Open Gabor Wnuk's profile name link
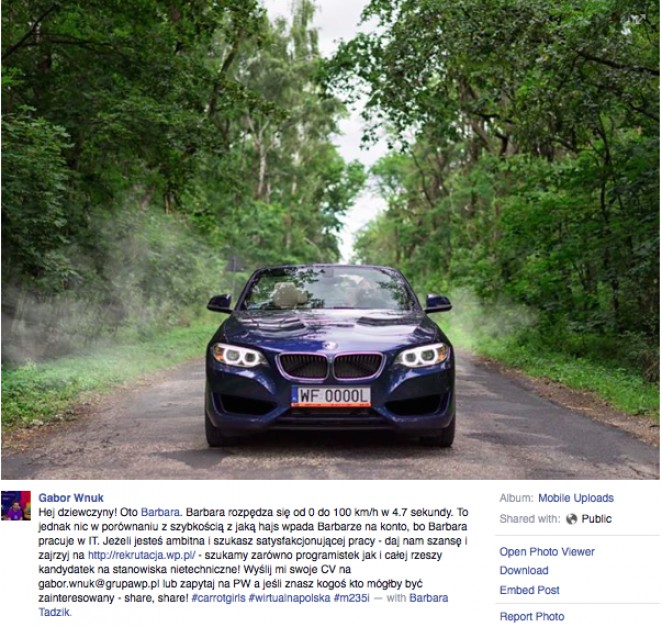The image size is (662, 627). tap(71, 498)
